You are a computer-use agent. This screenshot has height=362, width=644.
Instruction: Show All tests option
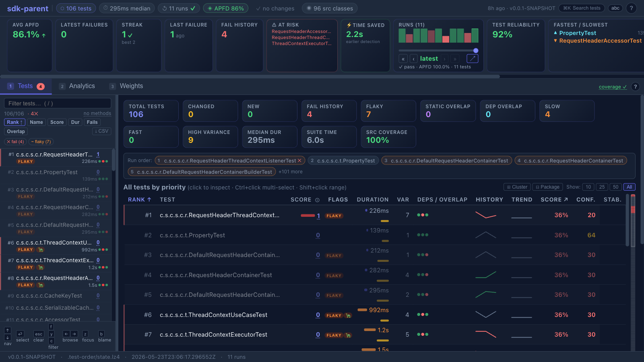click(x=629, y=187)
